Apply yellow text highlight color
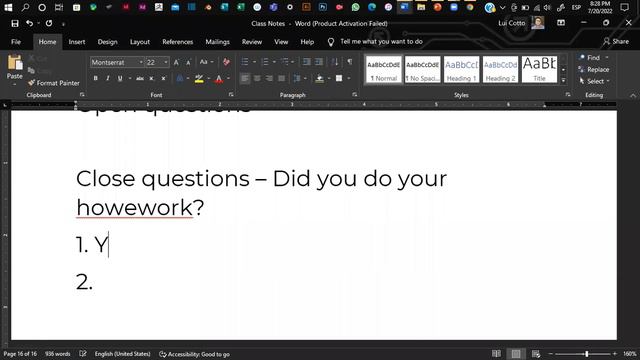The width and height of the screenshot is (640, 360). click(x=199, y=78)
